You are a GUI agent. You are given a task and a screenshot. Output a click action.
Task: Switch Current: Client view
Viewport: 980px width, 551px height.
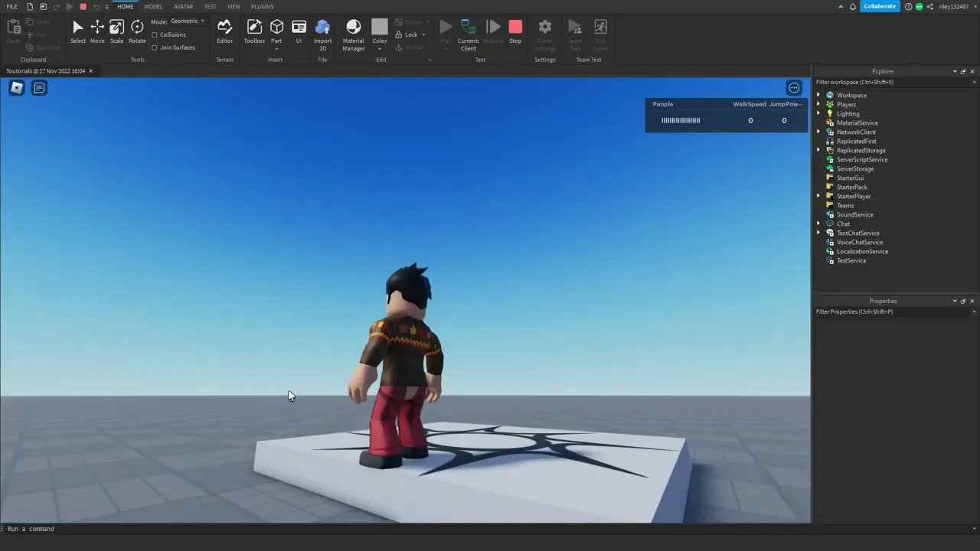tap(469, 35)
